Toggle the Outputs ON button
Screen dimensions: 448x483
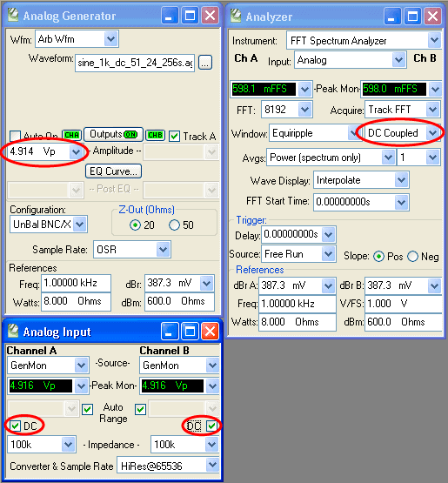coord(113,134)
